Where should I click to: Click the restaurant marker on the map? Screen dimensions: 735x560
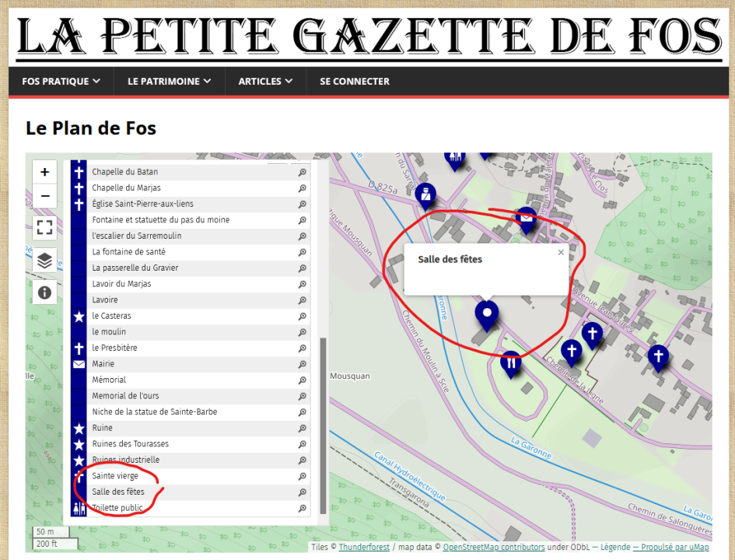[x=511, y=362]
